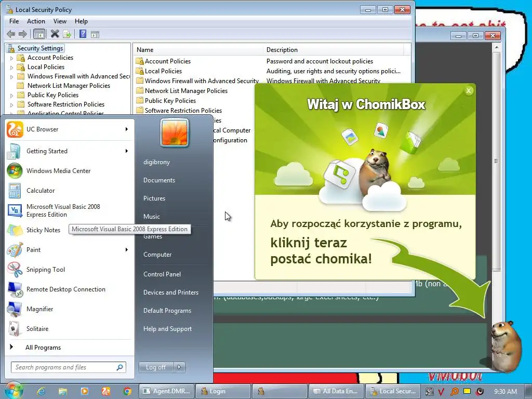Open Default Programs
The height and width of the screenshot is (399, 532).
pos(167,311)
